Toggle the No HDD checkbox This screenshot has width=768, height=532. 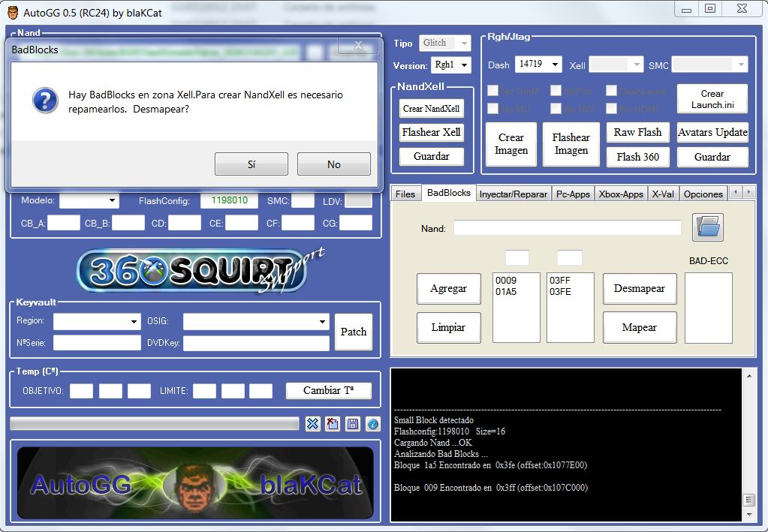(556, 109)
